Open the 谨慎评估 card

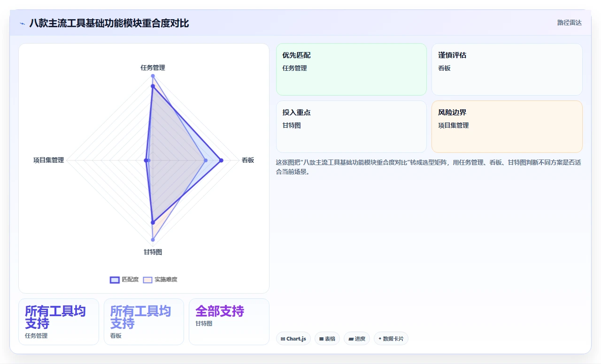pyautogui.click(x=507, y=69)
